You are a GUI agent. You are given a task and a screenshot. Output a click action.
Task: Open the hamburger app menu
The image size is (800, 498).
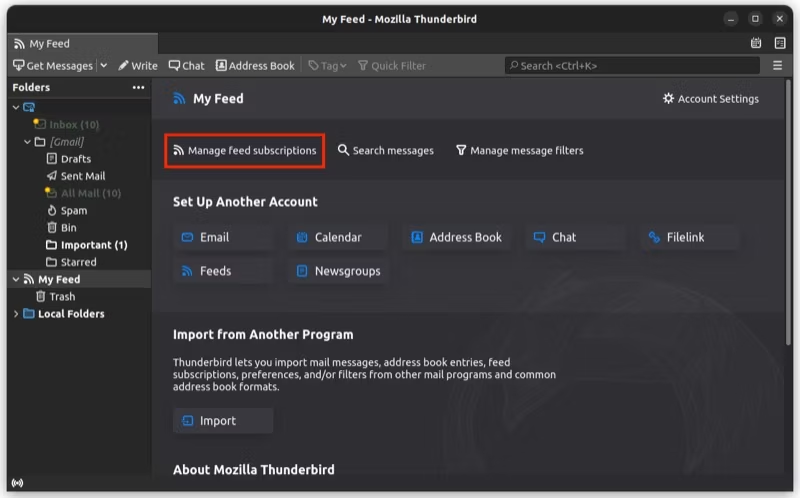click(778, 66)
